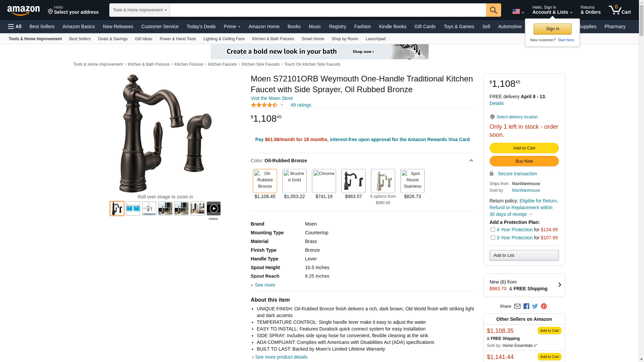
Task: Open Lighting & Ceiling Fans submenu
Action: click(x=224, y=39)
